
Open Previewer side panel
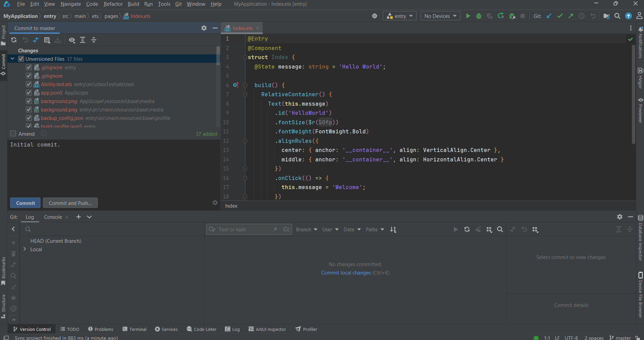pyautogui.click(x=640, y=110)
